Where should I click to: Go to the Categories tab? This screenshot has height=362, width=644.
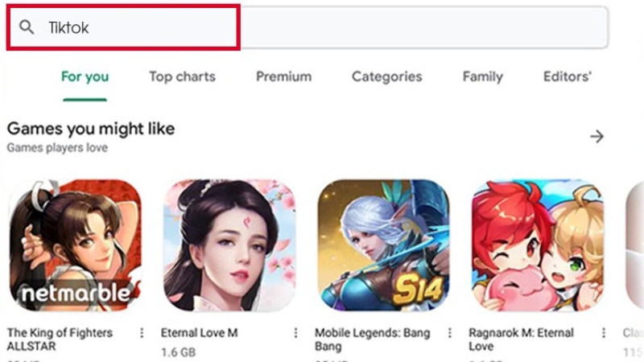[x=386, y=77]
